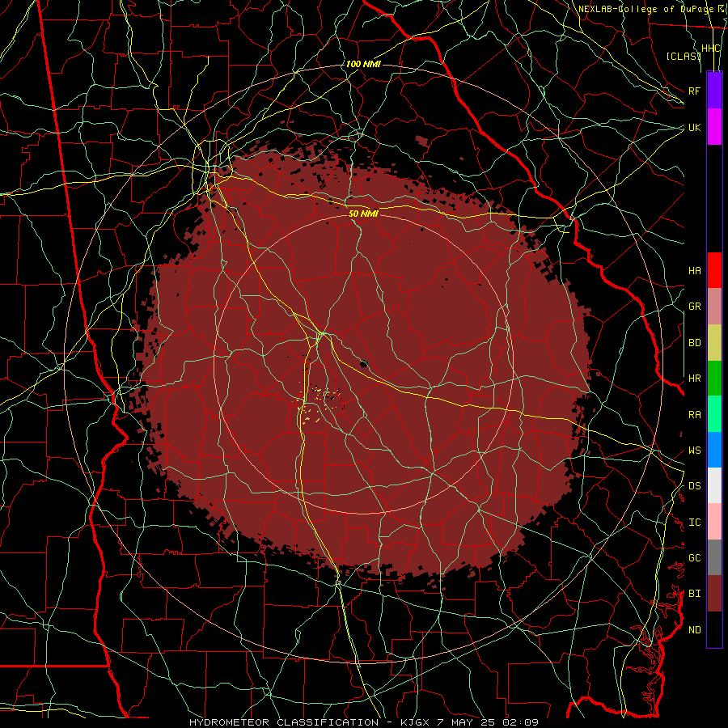Pick the HR green legend swatch
Screen dimensions: 728x728
coord(714,378)
